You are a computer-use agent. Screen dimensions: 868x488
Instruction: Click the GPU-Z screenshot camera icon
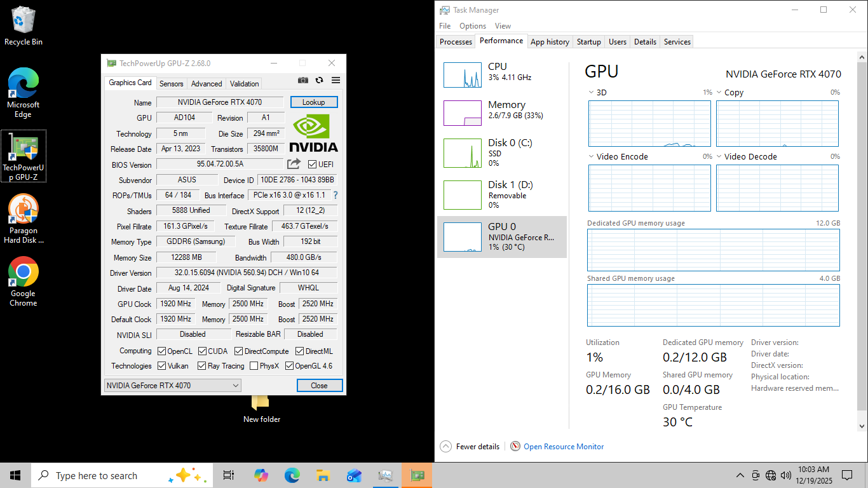tap(303, 81)
